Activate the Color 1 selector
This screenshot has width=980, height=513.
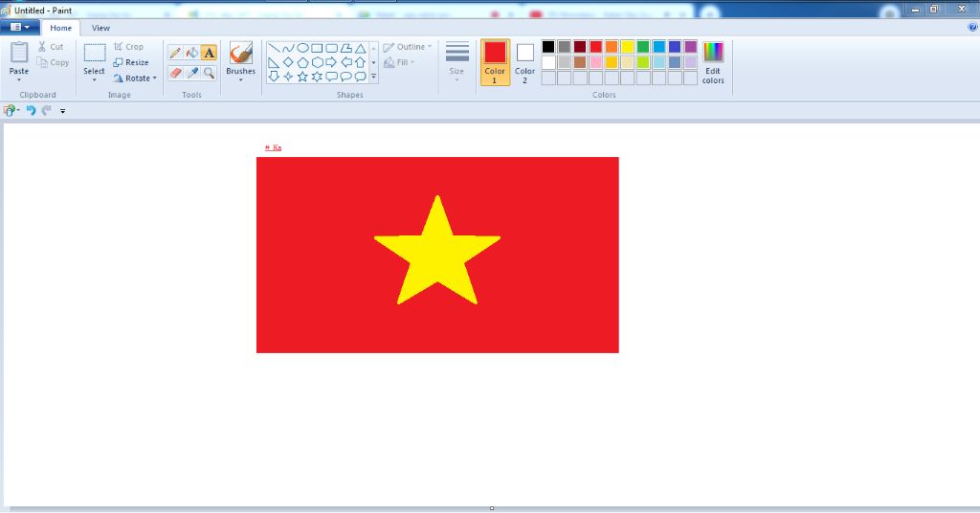pos(495,62)
